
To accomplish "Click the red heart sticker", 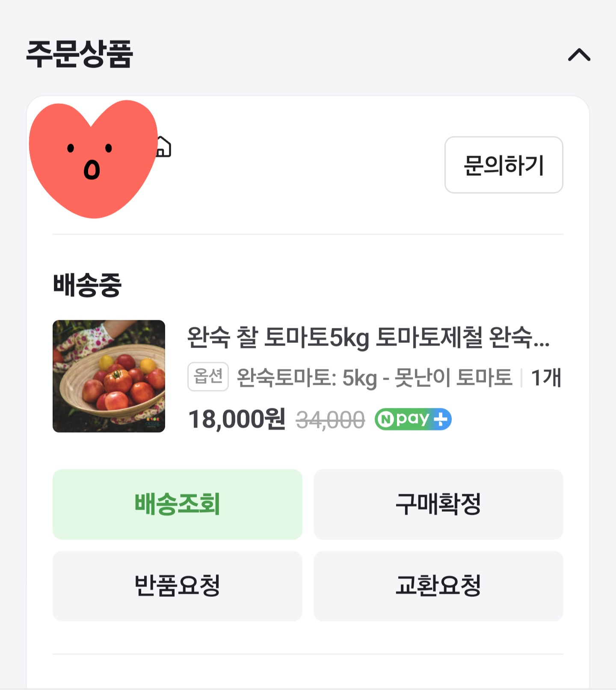I will pyautogui.click(x=93, y=159).
